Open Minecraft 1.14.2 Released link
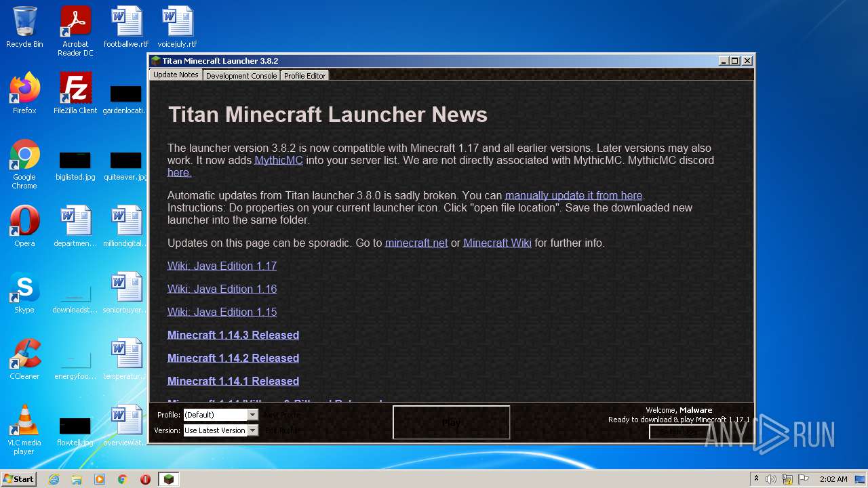This screenshot has height=488, width=868. pos(233,358)
